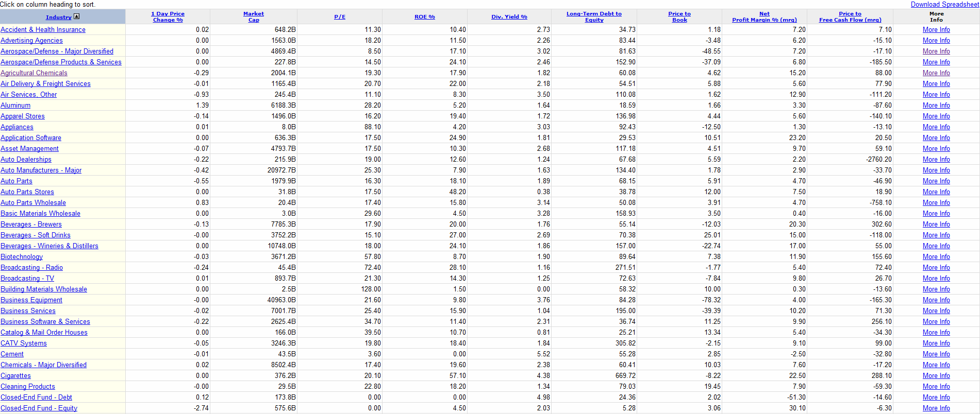The image size is (980, 414).
Task: Sort by Div. Yield % heading
Action: click(509, 17)
